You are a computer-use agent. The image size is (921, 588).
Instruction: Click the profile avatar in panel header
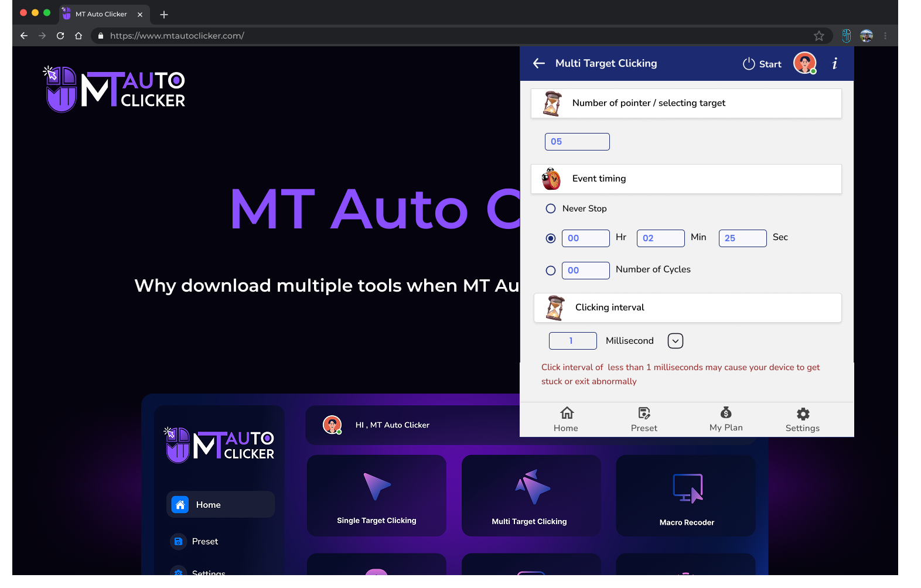tap(804, 63)
